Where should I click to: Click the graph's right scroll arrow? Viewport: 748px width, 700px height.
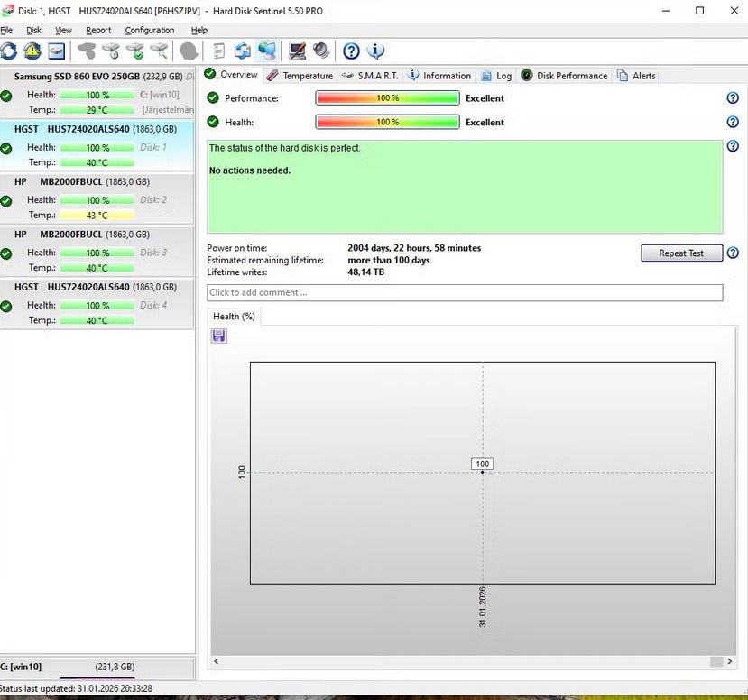(x=728, y=661)
